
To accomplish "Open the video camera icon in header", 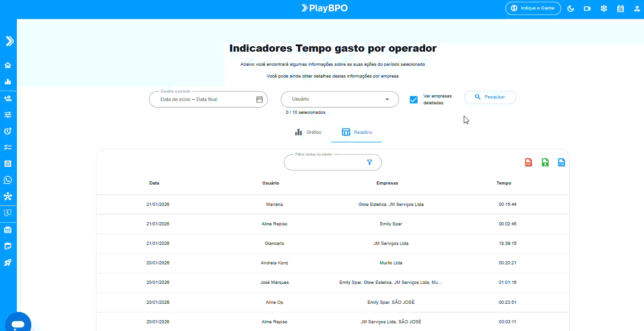I will coord(587,9).
